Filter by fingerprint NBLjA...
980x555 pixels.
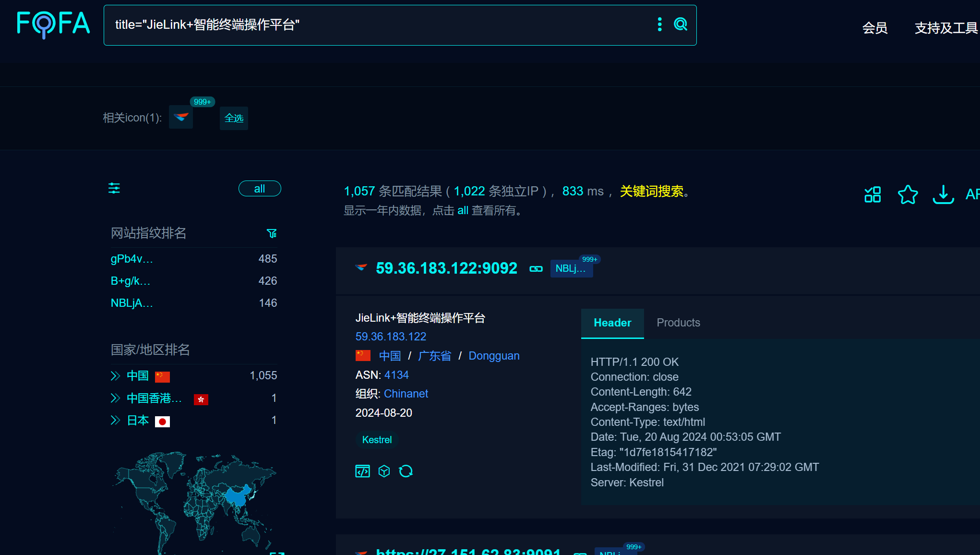[x=132, y=303]
